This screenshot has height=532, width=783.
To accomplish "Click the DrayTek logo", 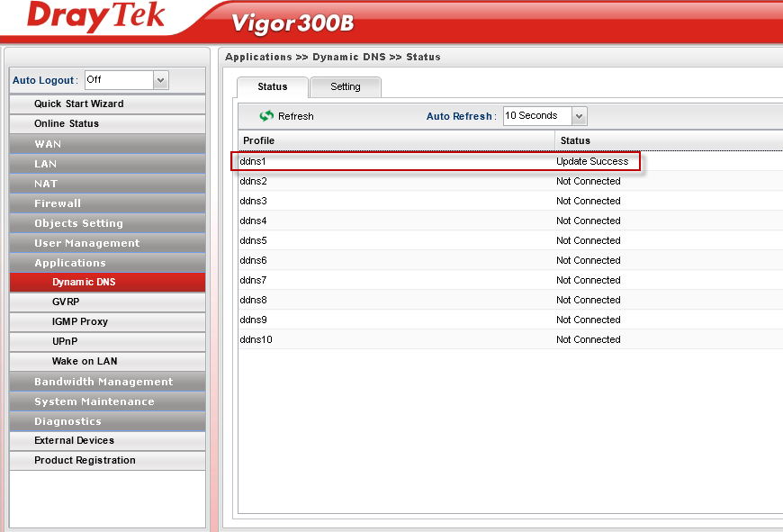I will click(97, 18).
